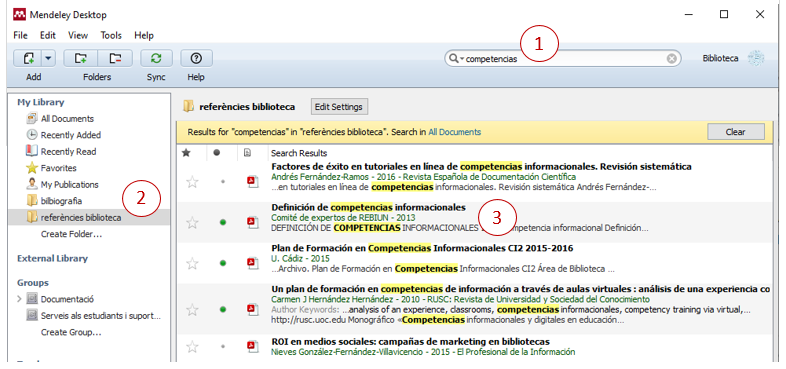Viewport: 786px width, 369px height.
Task: Click the Favorites star icon in sidebar
Action: point(32,167)
